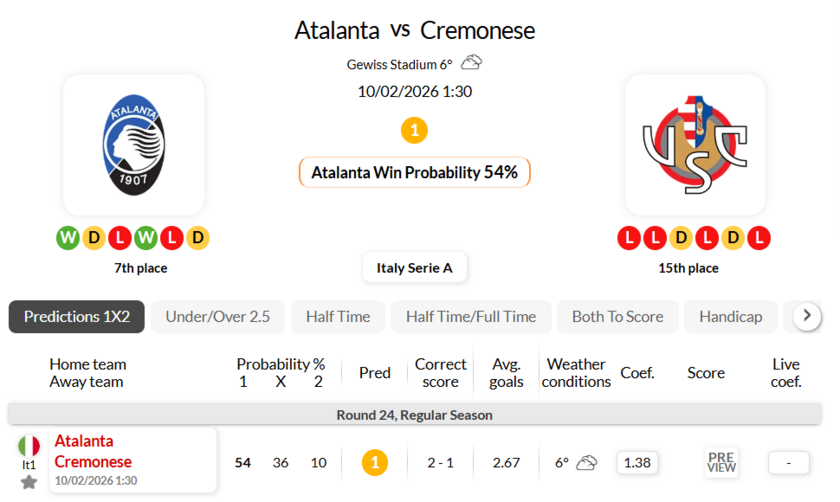Click the Italy Serie A league button
This screenshot has height=502, width=840.
pos(414,268)
